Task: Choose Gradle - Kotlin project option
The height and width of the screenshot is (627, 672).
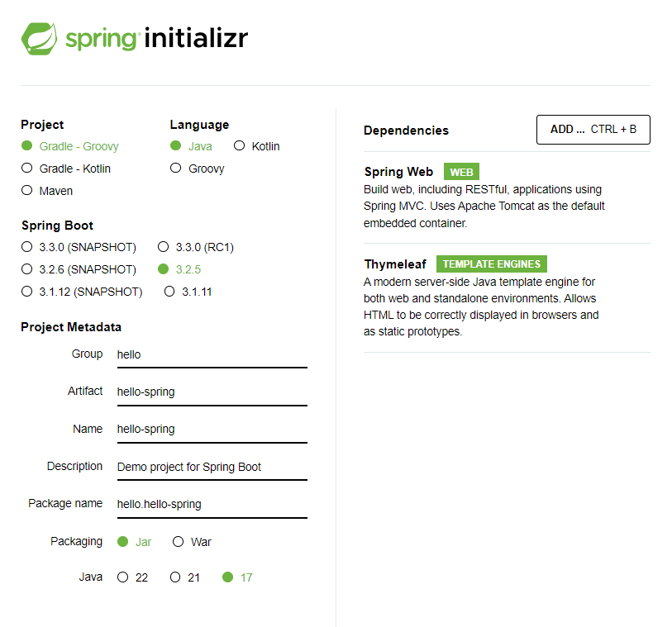Action: [x=66, y=169]
